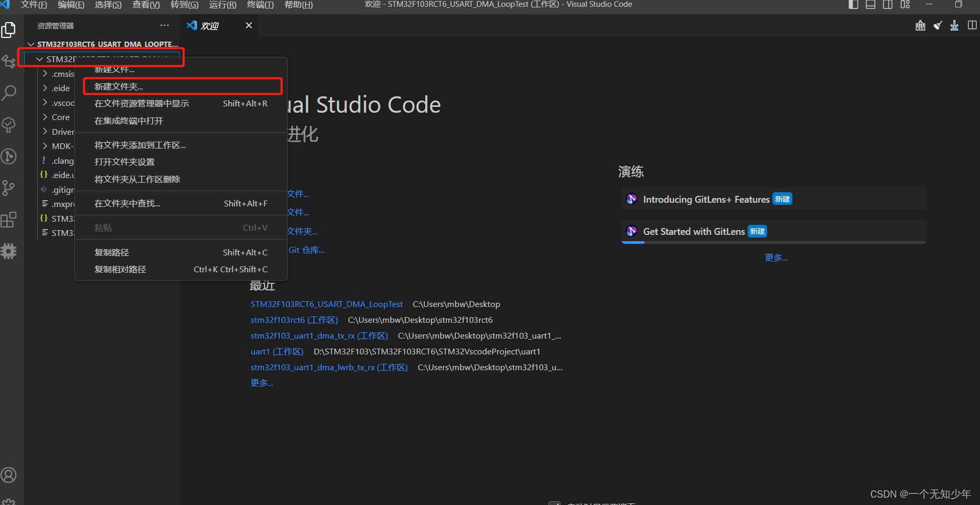Open the Search view in the activity bar
Viewport: 980px width, 505px height.
[x=8, y=93]
